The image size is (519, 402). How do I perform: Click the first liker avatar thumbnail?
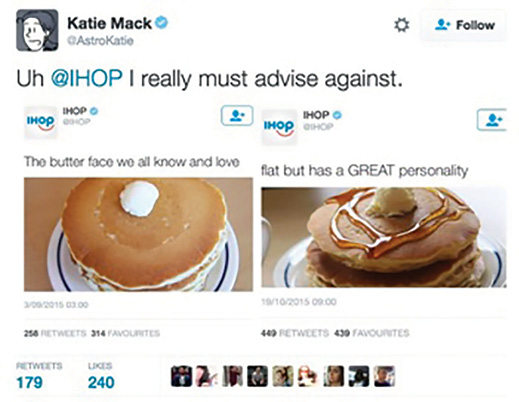[181, 376]
